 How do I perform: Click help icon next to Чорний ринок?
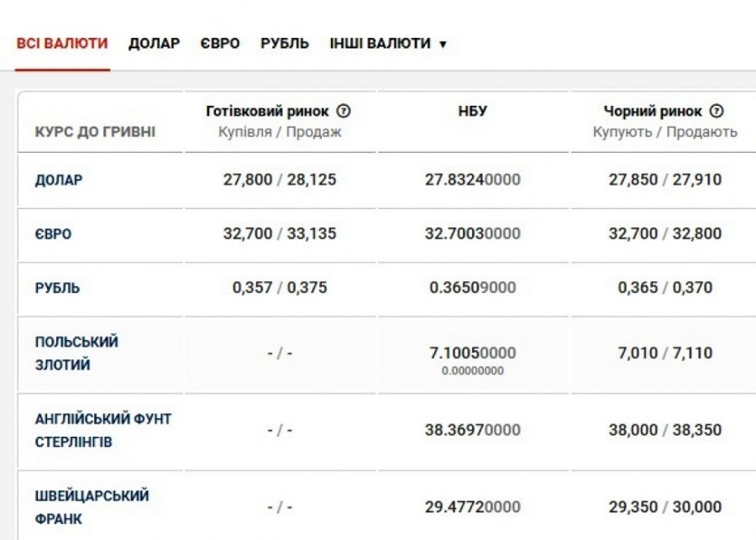(717, 111)
